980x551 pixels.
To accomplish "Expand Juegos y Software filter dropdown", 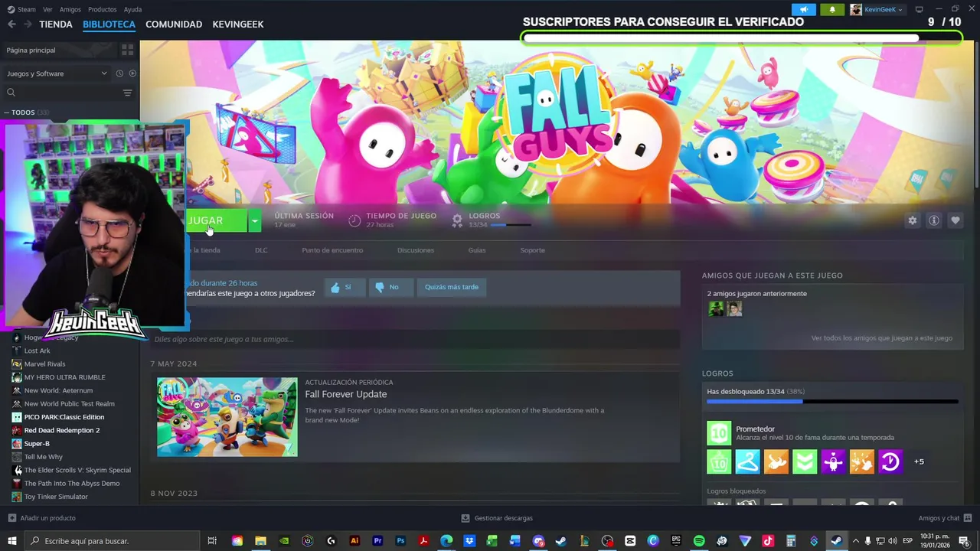I will pyautogui.click(x=57, y=73).
